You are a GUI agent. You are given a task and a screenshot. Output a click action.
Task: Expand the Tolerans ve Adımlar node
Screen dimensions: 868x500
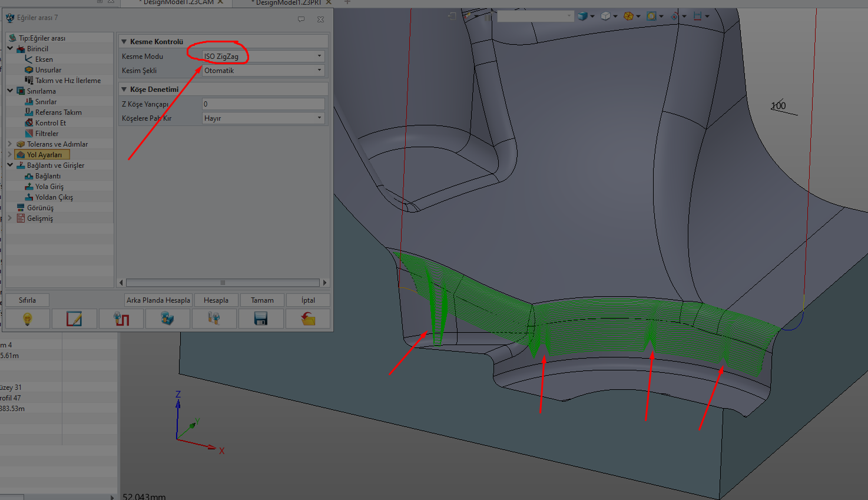coord(10,144)
